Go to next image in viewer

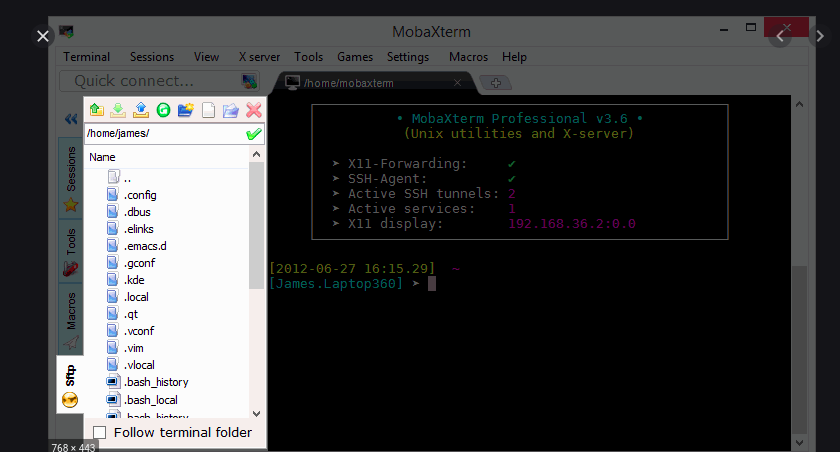[x=820, y=36]
